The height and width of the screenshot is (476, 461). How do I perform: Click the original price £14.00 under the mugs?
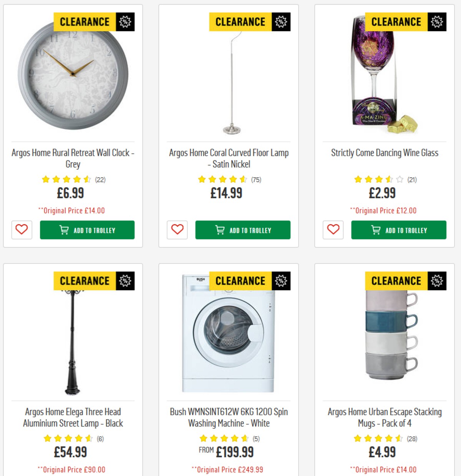click(384, 469)
